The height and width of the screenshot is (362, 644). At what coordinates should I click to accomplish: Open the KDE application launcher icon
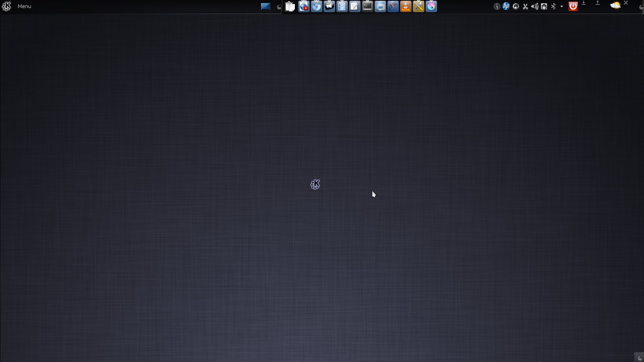(6, 6)
